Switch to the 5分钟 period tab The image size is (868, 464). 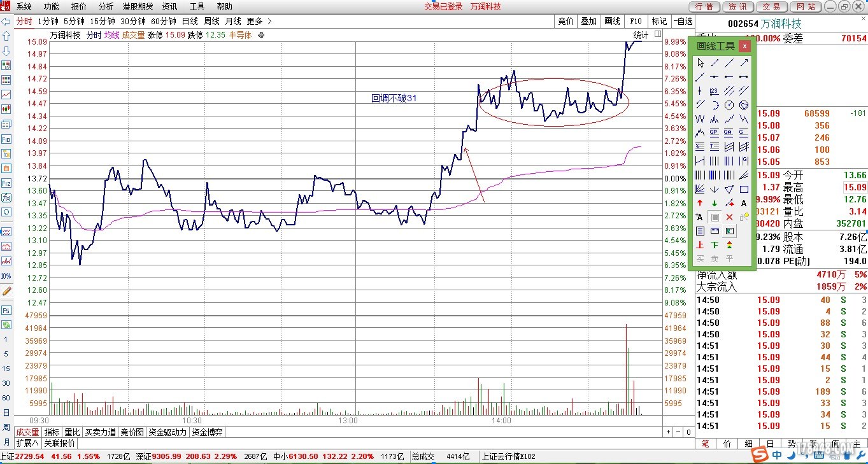[74, 21]
